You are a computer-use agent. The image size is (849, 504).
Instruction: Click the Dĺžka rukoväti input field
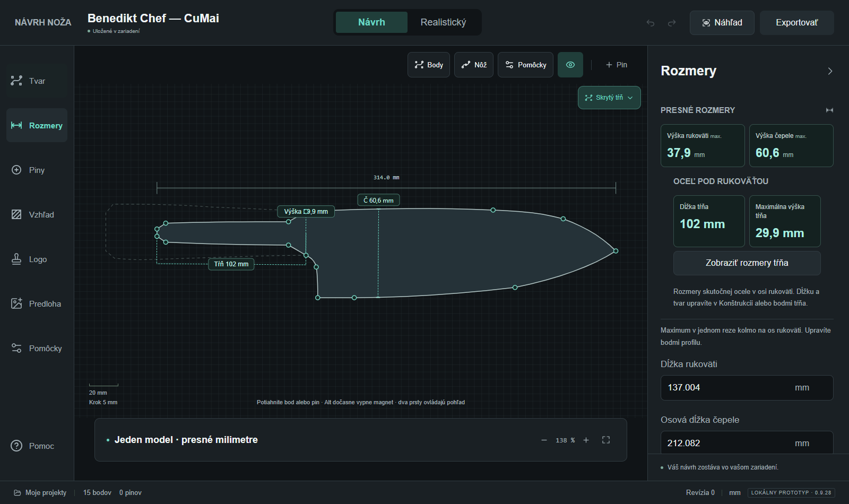coord(747,388)
